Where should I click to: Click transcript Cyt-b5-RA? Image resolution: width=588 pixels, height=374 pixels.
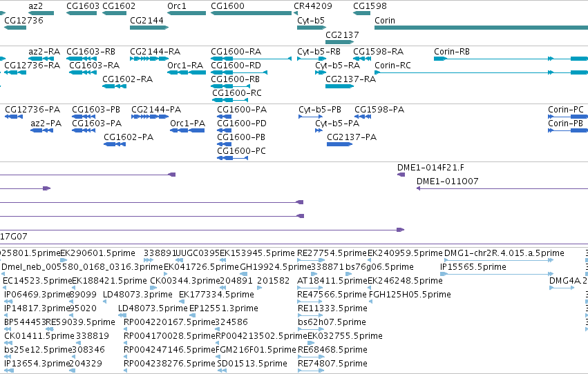point(321,72)
